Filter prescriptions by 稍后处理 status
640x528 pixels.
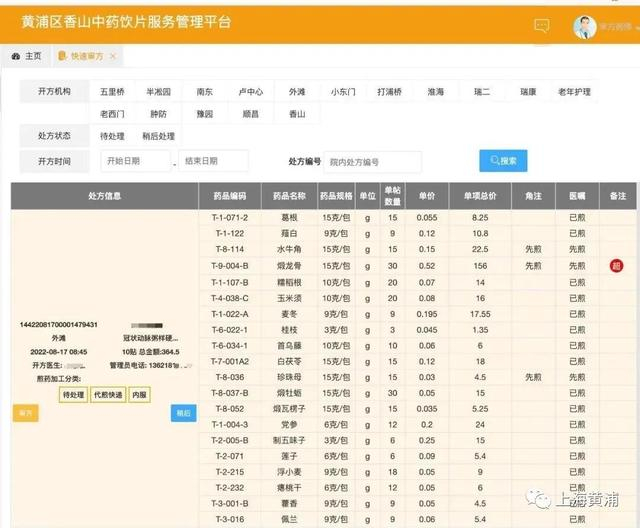pyautogui.click(x=158, y=136)
